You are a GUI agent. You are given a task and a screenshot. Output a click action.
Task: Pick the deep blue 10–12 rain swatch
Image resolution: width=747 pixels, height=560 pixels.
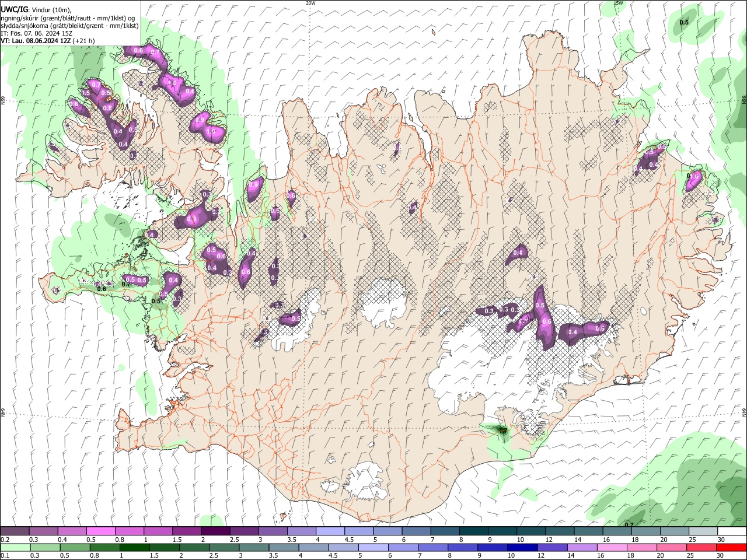tap(522, 547)
